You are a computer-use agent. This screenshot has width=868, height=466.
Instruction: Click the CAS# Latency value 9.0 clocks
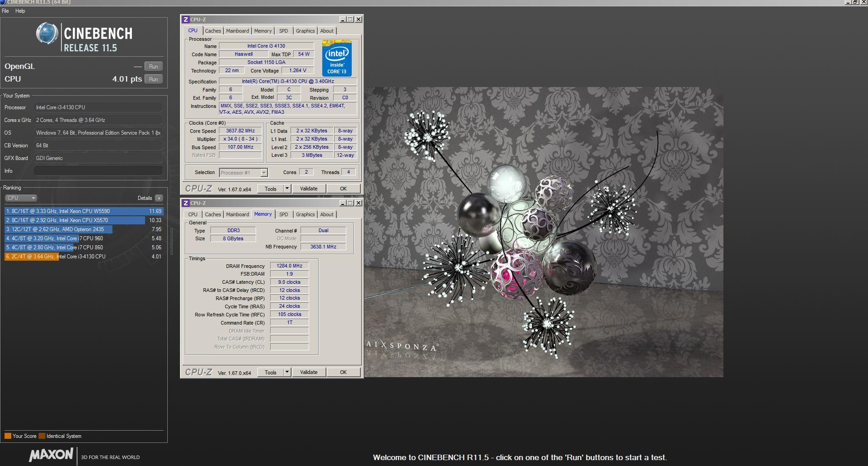point(289,282)
